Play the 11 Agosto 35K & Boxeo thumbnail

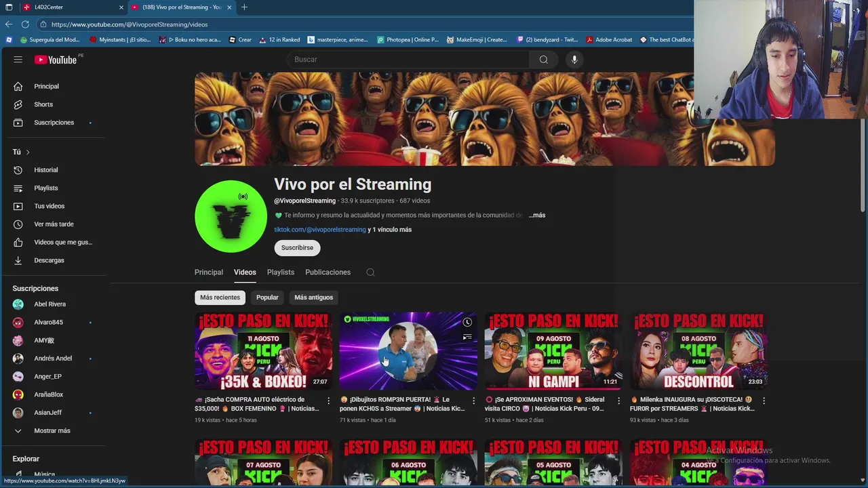coord(264,350)
